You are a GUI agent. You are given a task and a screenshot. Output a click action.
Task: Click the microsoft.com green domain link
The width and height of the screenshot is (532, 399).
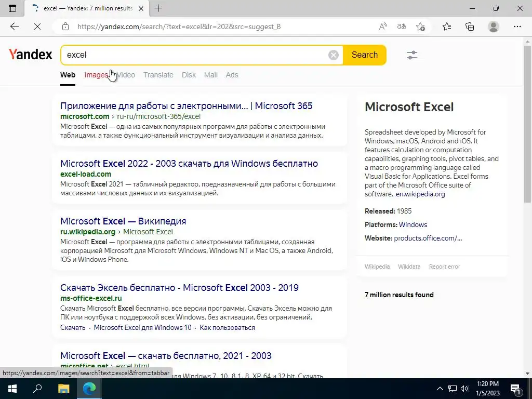tap(85, 116)
